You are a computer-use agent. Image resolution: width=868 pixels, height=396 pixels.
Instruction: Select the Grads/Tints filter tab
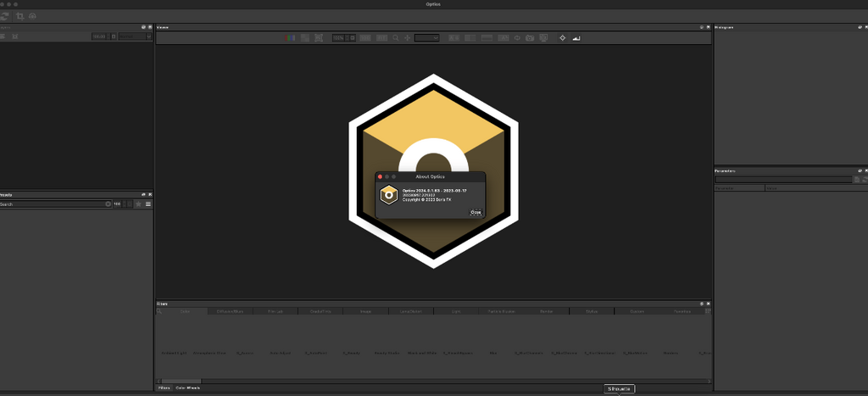(320, 311)
